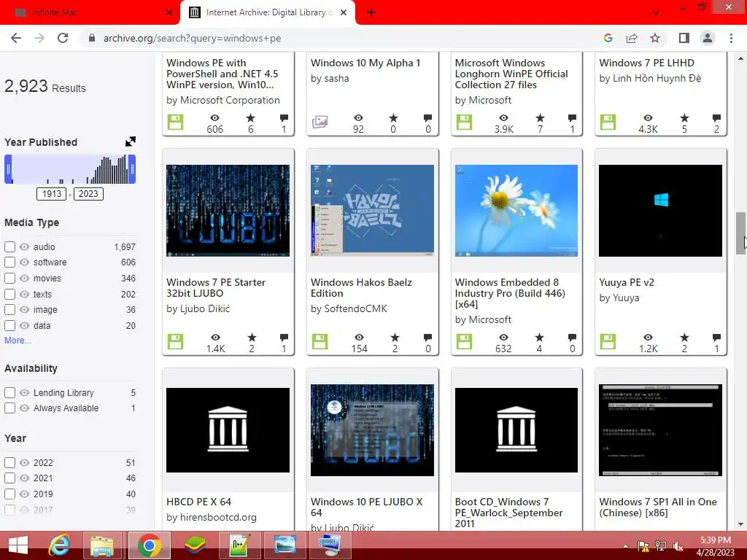Open Windows 10 PE LJUBO X 64 link
747x560 pixels.
pyautogui.click(x=366, y=507)
